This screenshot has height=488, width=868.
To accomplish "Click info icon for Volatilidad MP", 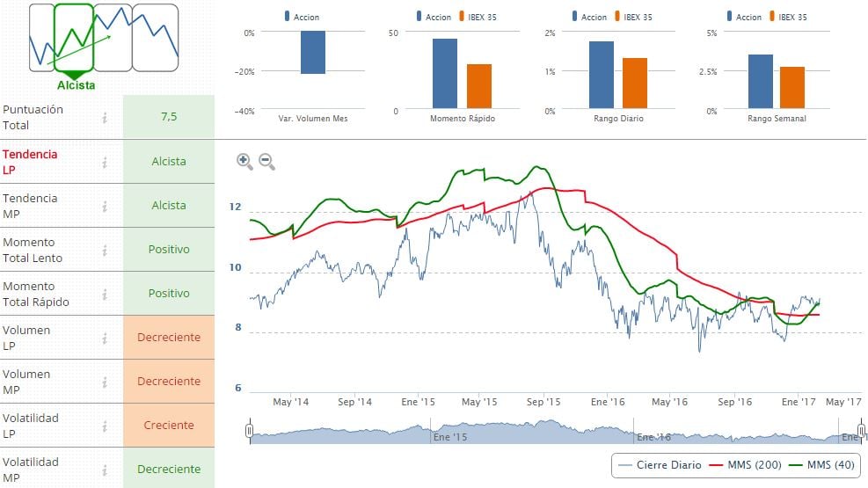I will coord(105,470).
